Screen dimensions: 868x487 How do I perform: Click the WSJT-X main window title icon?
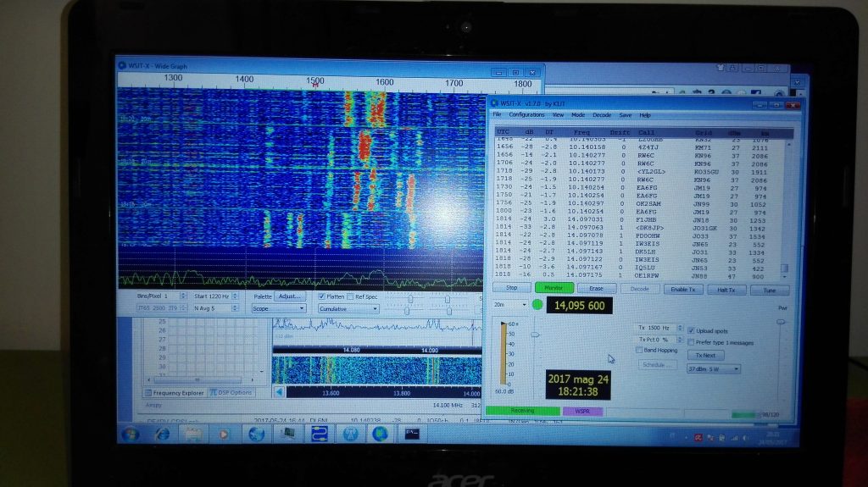494,103
